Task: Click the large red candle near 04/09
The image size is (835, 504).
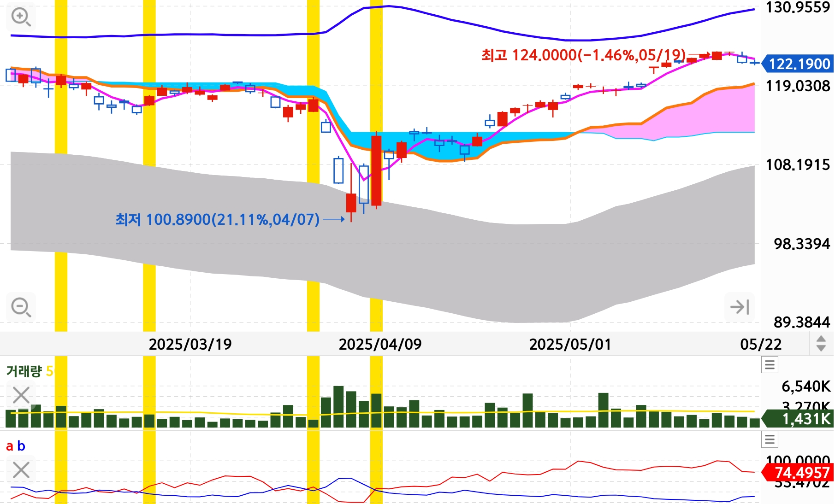Action: [x=376, y=170]
